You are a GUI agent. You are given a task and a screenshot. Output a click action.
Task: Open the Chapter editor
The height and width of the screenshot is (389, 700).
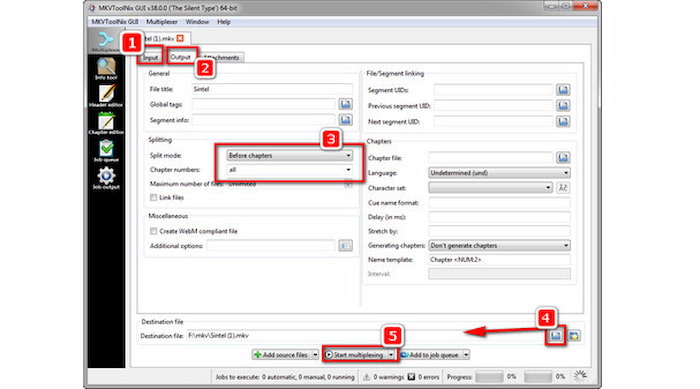click(106, 124)
